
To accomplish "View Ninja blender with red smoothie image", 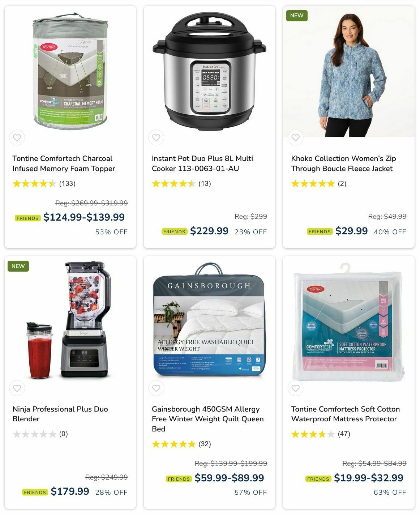I will (x=69, y=320).
